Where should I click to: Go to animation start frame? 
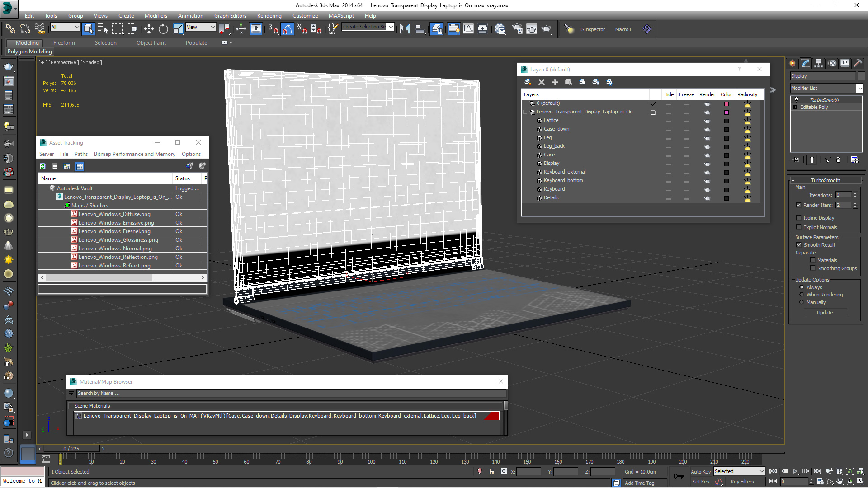(773, 471)
